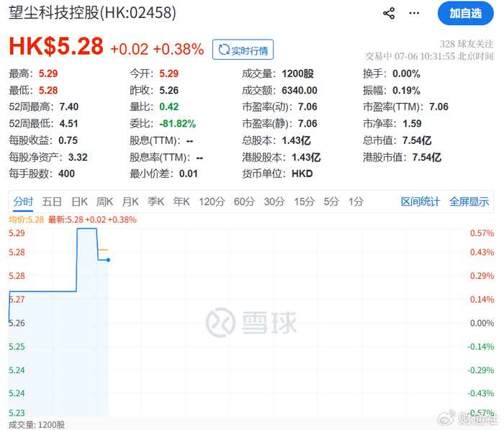
Task: Click the 成交额 6340.00 value
Action: tap(300, 90)
